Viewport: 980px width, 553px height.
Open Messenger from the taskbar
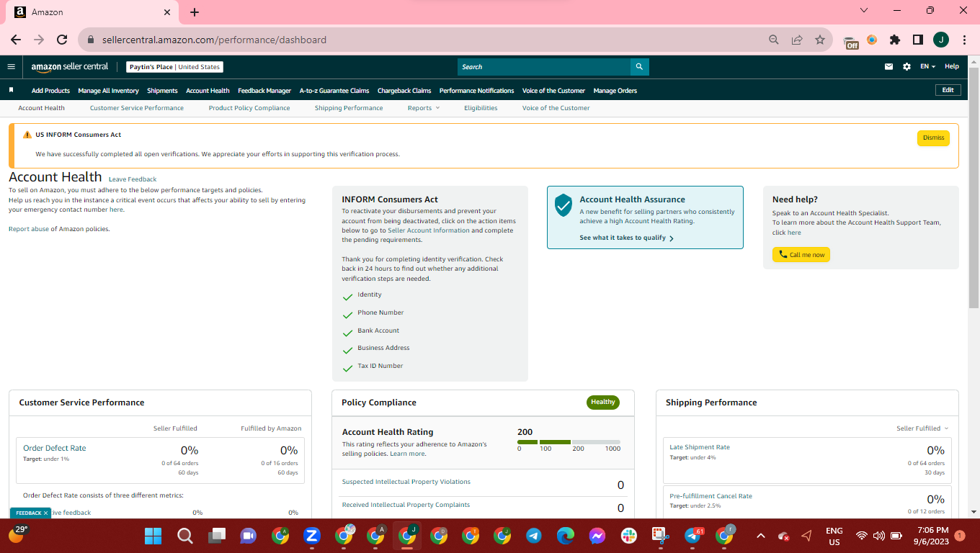pyautogui.click(x=597, y=536)
